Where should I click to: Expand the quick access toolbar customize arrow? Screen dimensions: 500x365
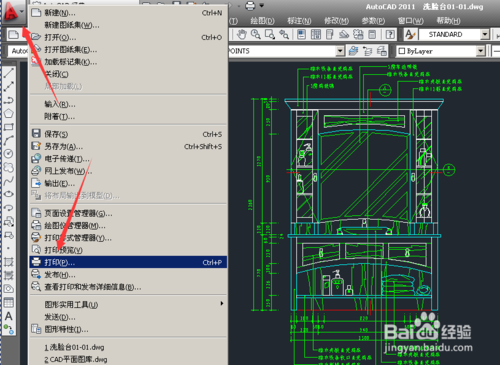point(262,6)
